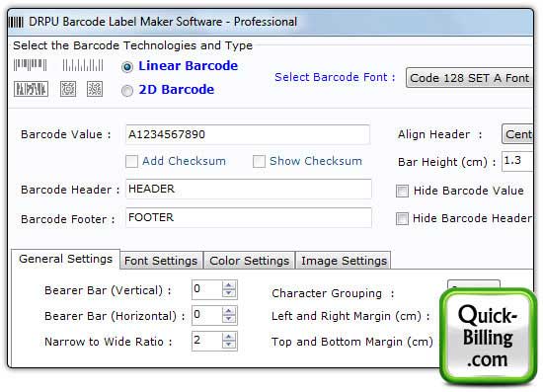Click the Bearer Bar (Vertical) value field
The height and width of the screenshot is (392, 543).
207,289
